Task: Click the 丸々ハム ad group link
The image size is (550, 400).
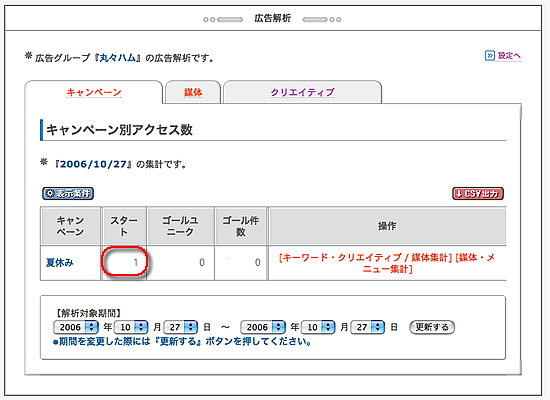Action: tap(118, 58)
